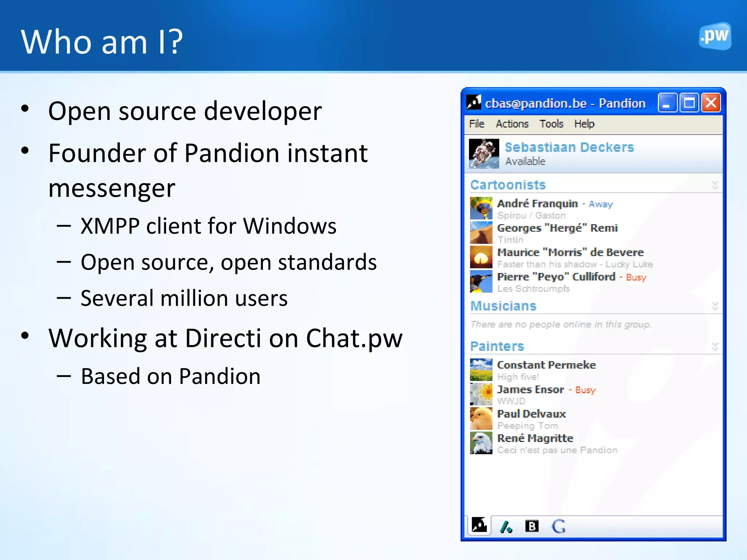Open the blue G tab icon

(558, 526)
